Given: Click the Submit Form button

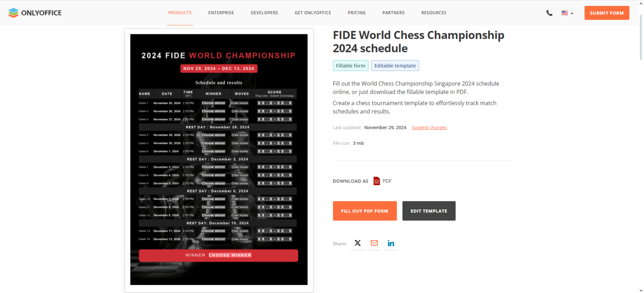Looking at the screenshot, I should click(x=607, y=13).
